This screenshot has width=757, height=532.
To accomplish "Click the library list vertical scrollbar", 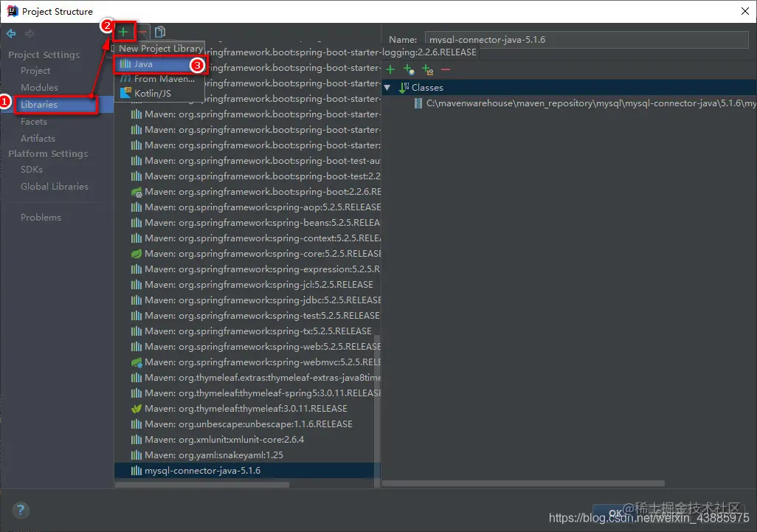I will click(x=377, y=410).
